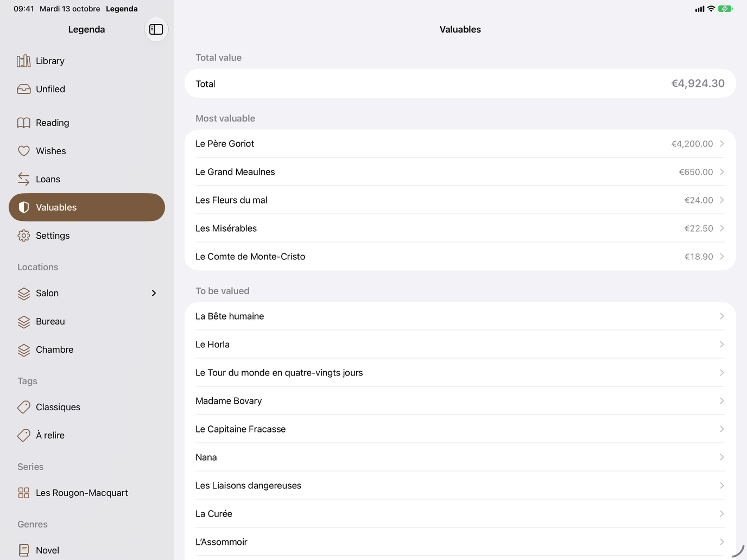Screen dimensions: 747x560
Task: Open the Settings section
Action: click(x=87, y=236)
